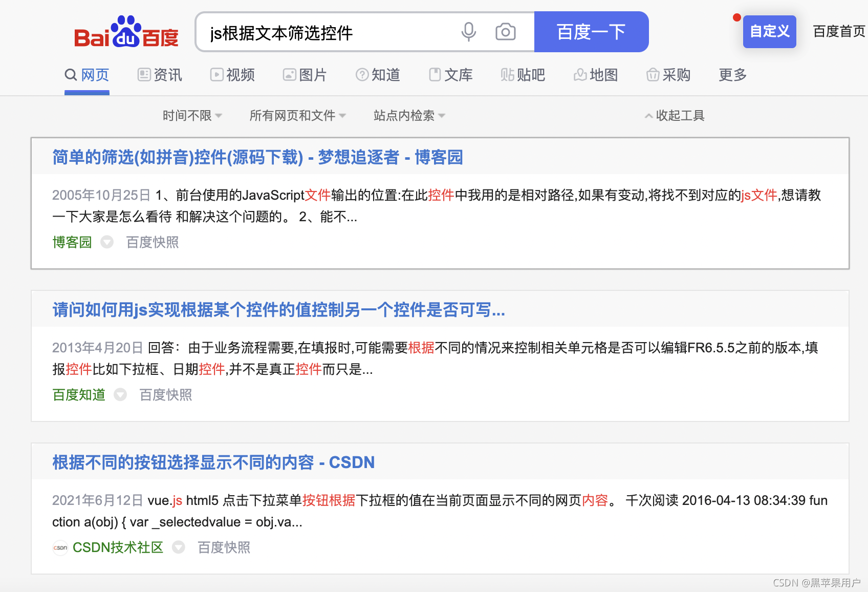Click the CSDN技术社区 site logo
The image size is (868, 592).
pos(60,548)
